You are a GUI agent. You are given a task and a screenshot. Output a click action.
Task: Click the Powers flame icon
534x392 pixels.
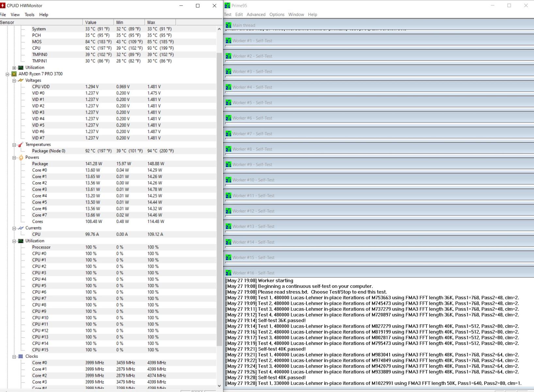21,157
